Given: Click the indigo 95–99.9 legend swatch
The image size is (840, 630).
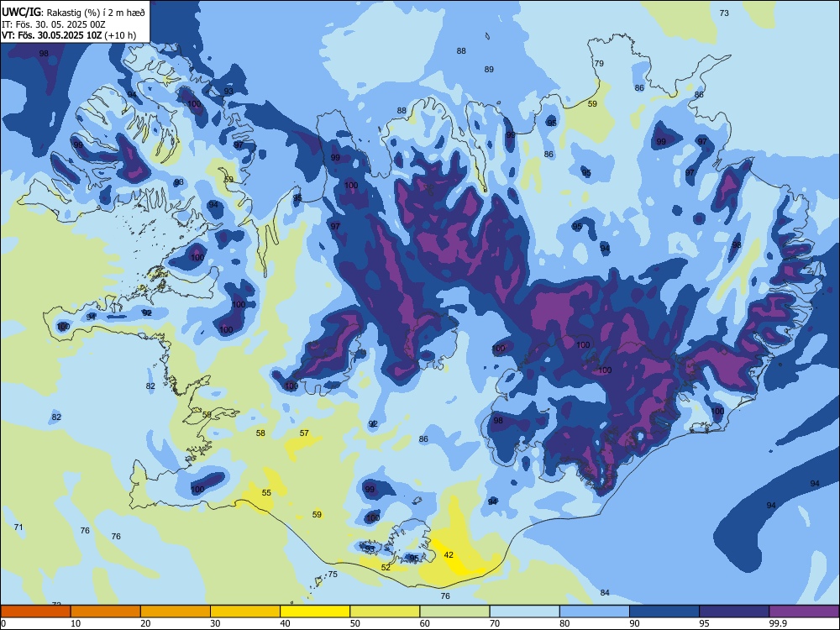Looking at the screenshot, I should point(734,612).
